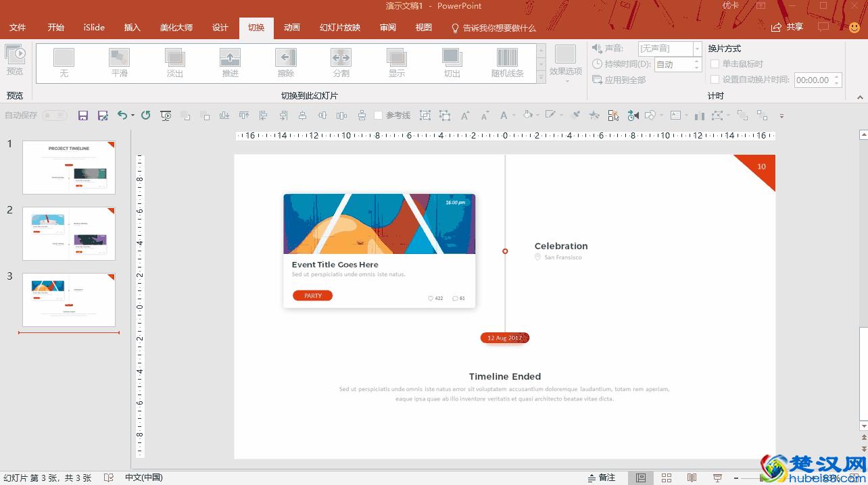Select the 随机线条 (Random Bars) transition
This screenshot has height=485, width=868.
point(507,63)
